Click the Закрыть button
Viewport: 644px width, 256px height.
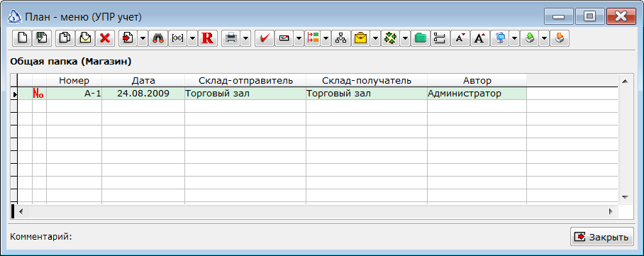601,237
